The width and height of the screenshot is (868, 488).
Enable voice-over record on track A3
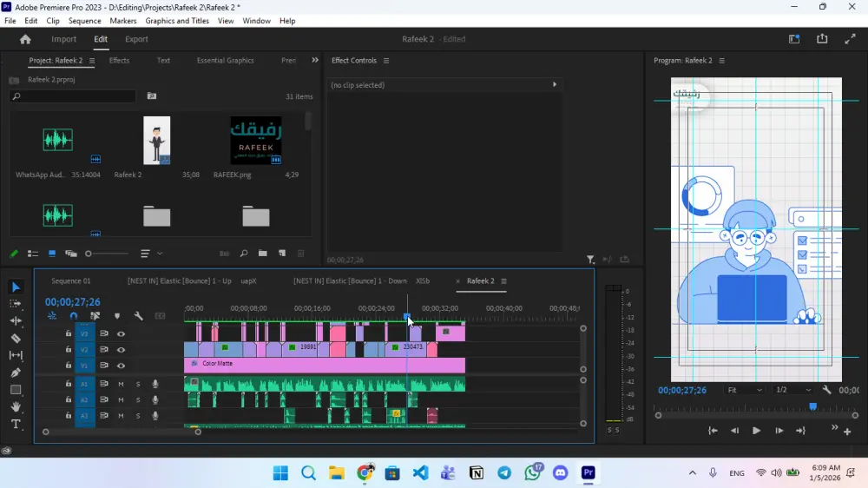point(155,415)
